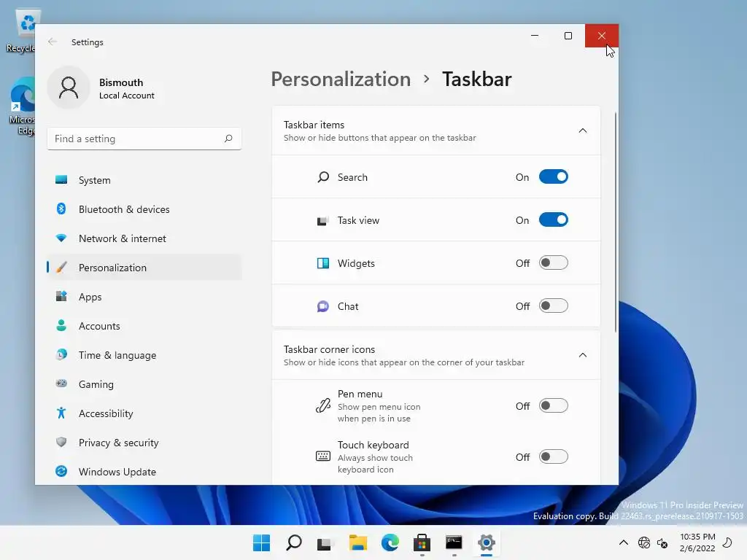The height and width of the screenshot is (560, 747).
Task: Click the Accounts person icon in sidebar
Action: pos(61,325)
